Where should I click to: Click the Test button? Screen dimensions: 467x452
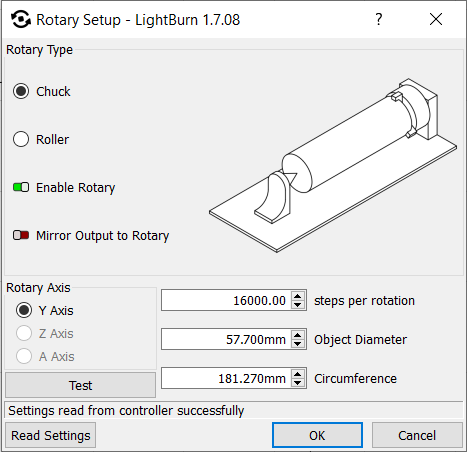click(80, 385)
